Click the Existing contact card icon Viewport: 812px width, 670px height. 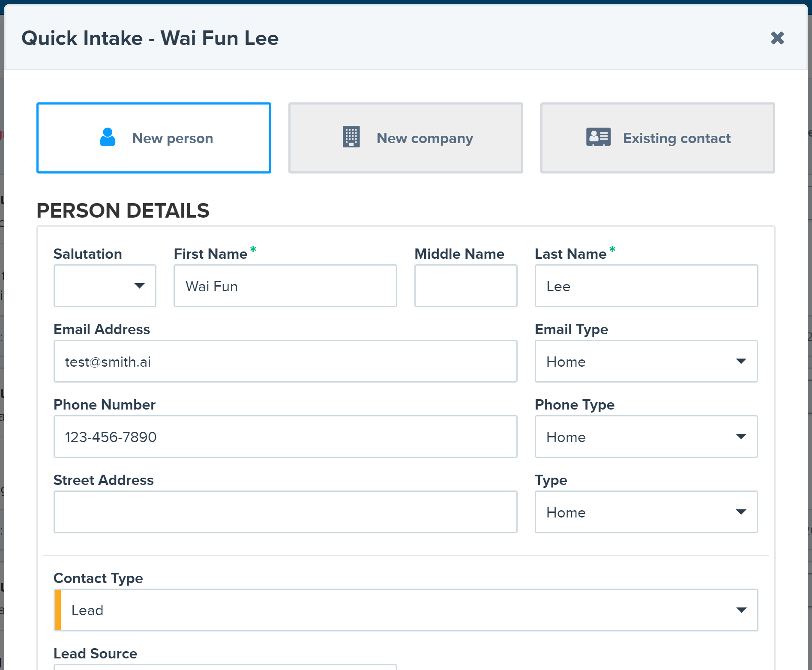[598, 137]
